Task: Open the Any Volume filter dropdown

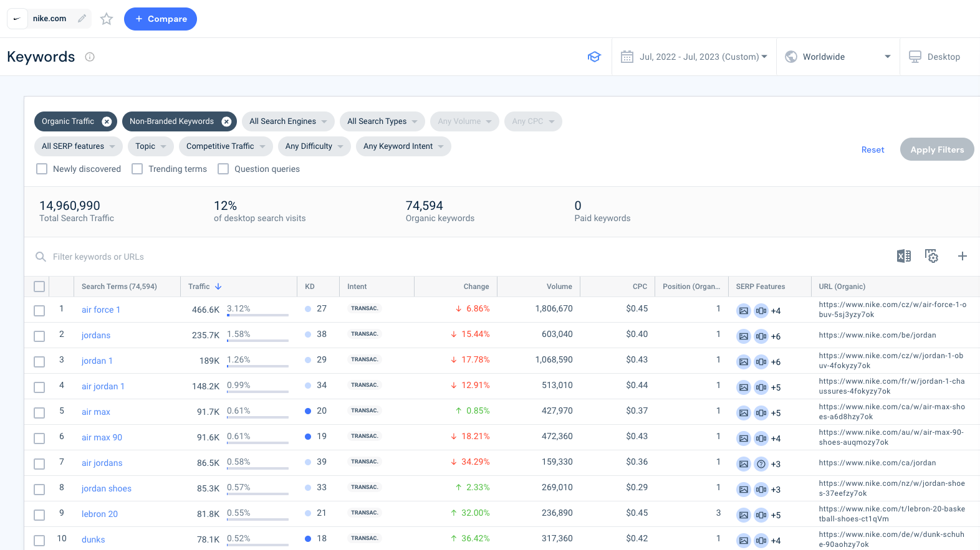Action: click(x=464, y=121)
